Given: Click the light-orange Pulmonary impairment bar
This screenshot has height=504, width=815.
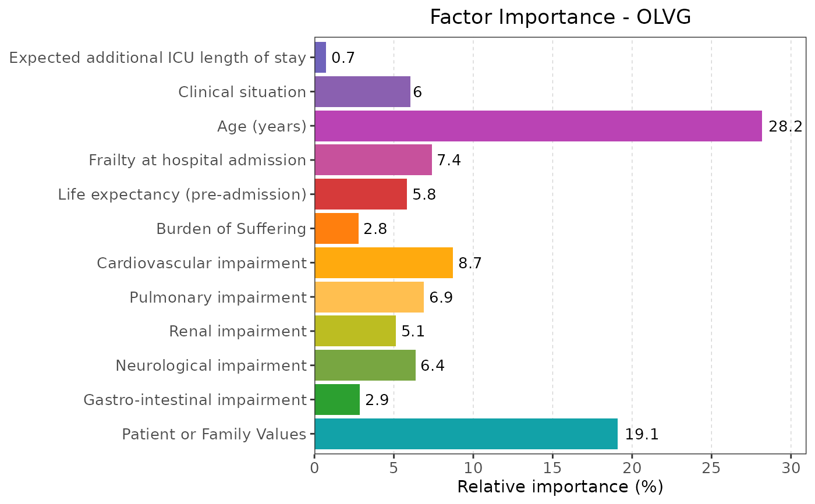Looking at the screenshot, I should point(369,297).
